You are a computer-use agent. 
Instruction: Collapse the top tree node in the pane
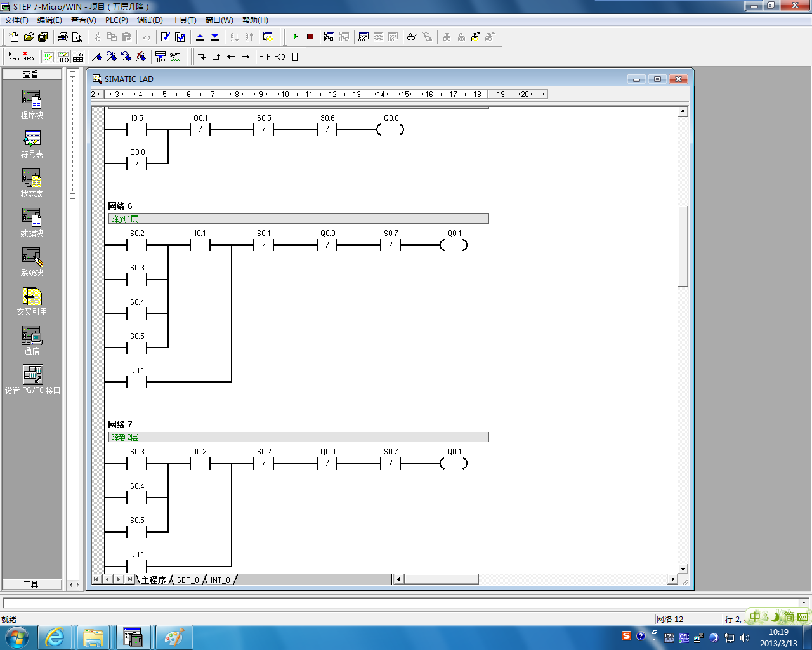click(x=73, y=74)
